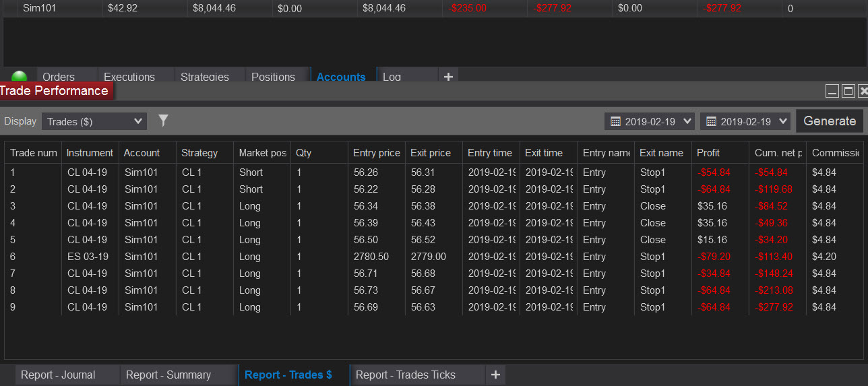Click the $15.16 profit cell
Screen dimensions: 868x386
[x=712, y=240]
